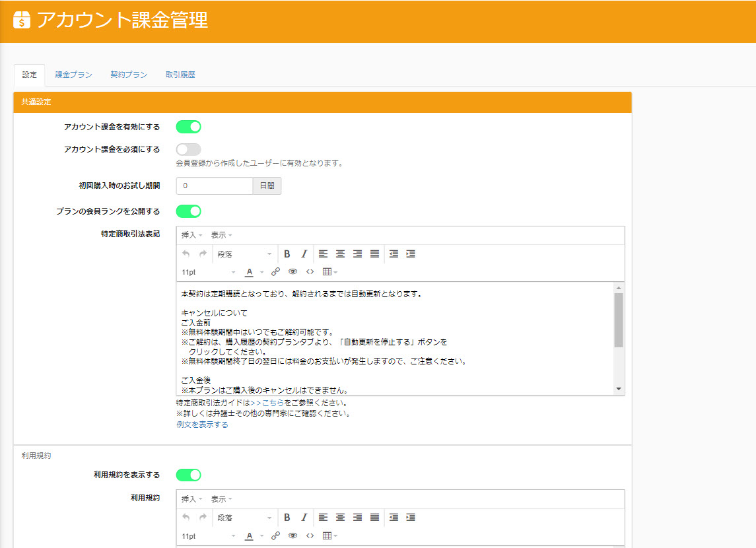756x548 pixels.
Task: Center align text in 特定商取引法表記 editor
Action: click(340, 254)
